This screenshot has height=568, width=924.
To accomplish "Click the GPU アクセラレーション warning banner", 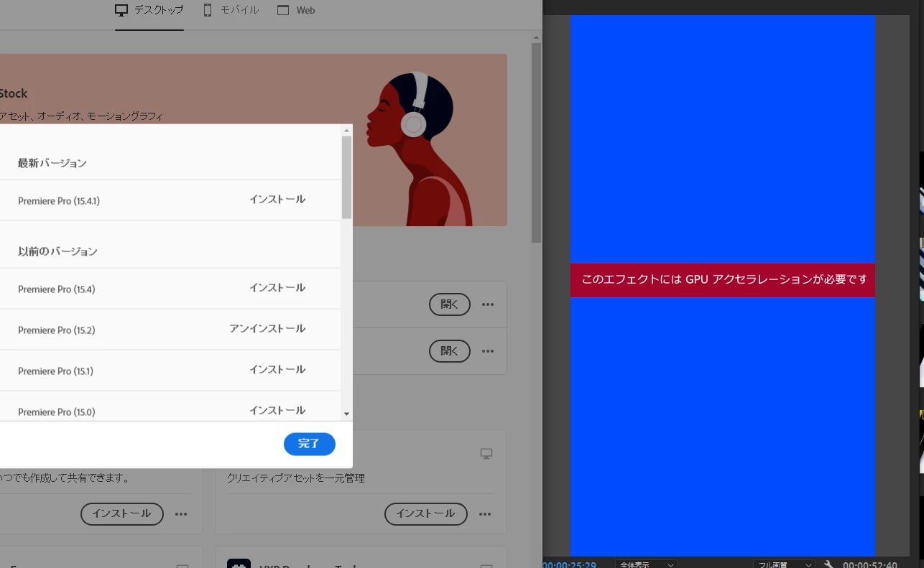I will coord(723,280).
